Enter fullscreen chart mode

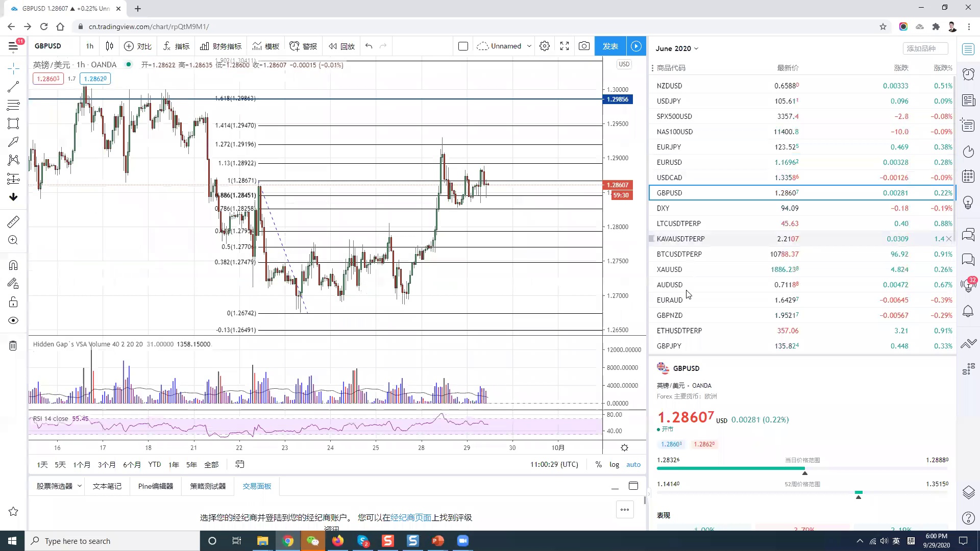(565, 46)
